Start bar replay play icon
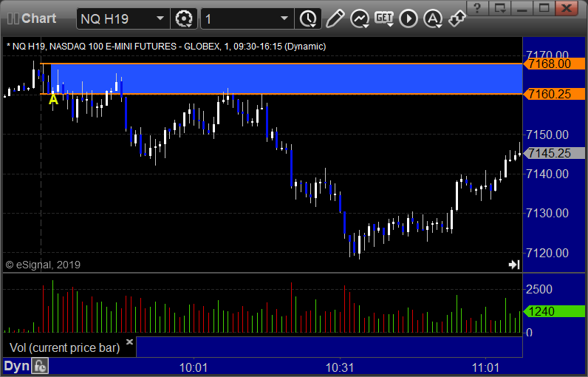 [x=408, y=18]
